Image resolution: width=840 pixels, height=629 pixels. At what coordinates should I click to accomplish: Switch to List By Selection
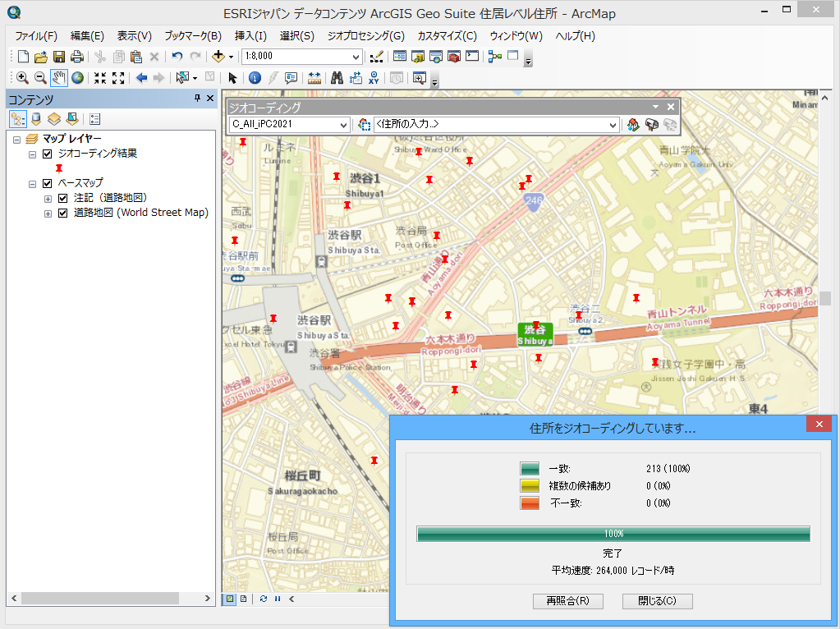coord(72,119)
